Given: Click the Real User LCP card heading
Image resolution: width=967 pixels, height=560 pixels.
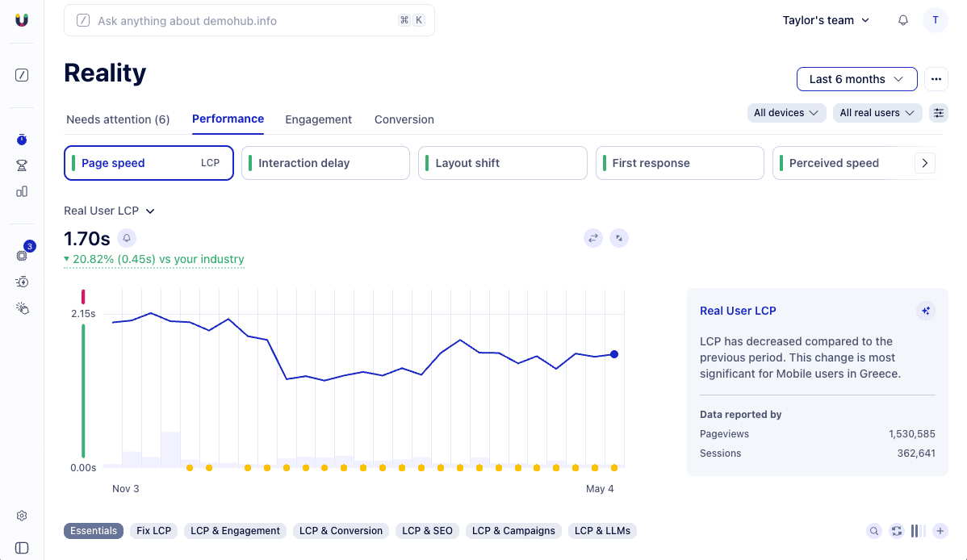Looking at the screenshot, I should click(x=738, y=311).
